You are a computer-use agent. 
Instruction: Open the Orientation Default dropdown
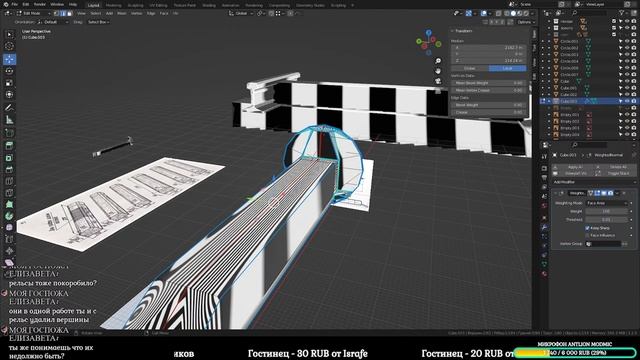[52, 22]
